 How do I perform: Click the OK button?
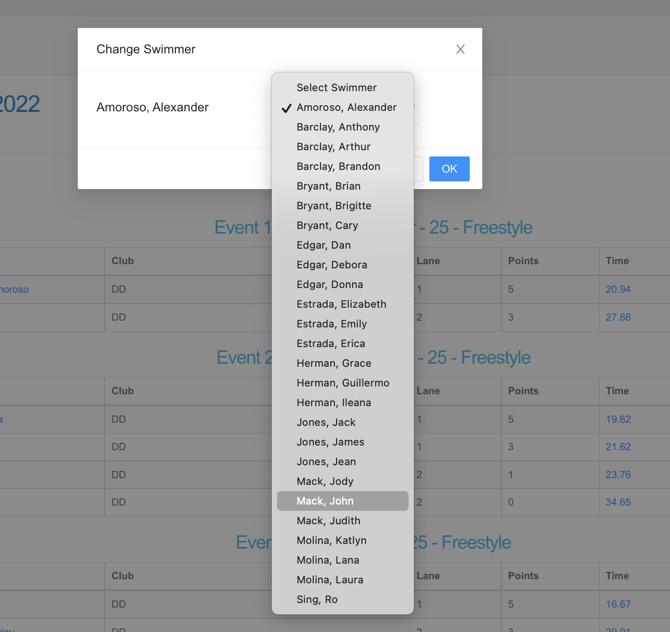(449, 169)
